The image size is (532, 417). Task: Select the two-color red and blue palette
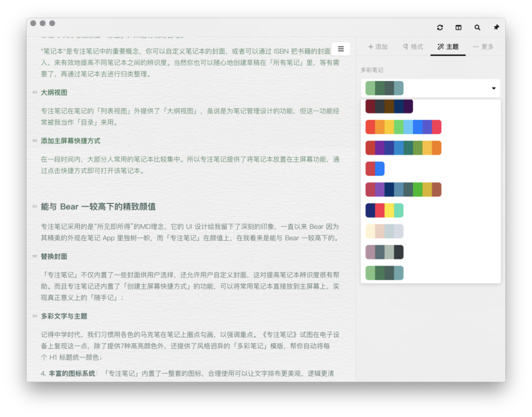[375, 169]
